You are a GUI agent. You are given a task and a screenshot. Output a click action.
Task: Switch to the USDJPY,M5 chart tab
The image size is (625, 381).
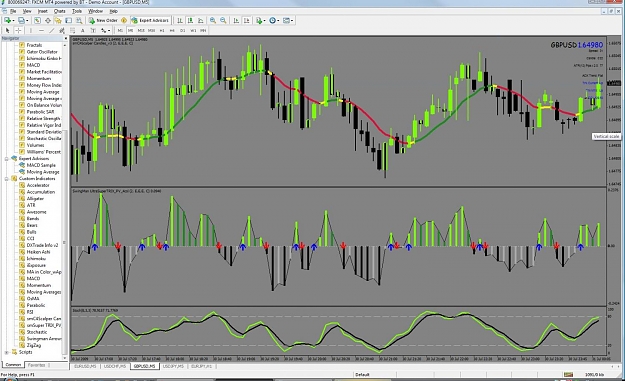[173, 366]
